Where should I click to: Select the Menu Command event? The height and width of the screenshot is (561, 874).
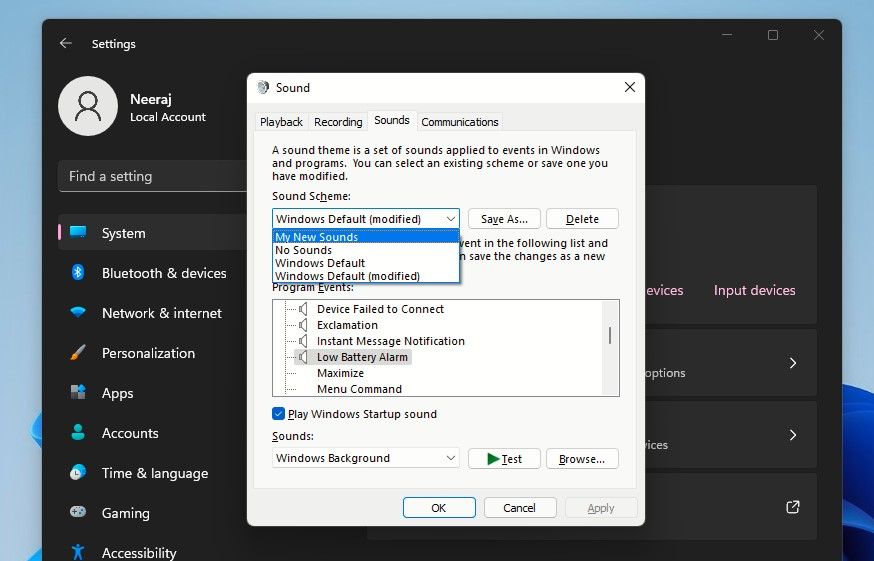[x=360, y=389]
